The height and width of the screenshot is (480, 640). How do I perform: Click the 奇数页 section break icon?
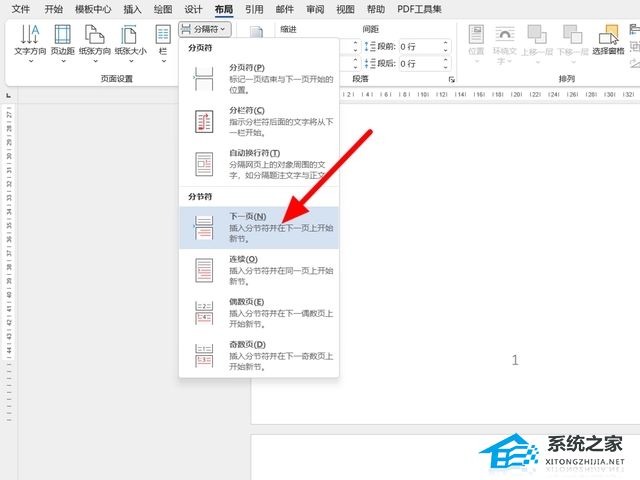[x=204, y=356]
